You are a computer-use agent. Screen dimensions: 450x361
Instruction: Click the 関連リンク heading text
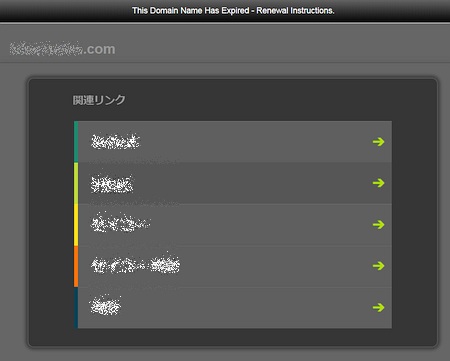point(99,100)
